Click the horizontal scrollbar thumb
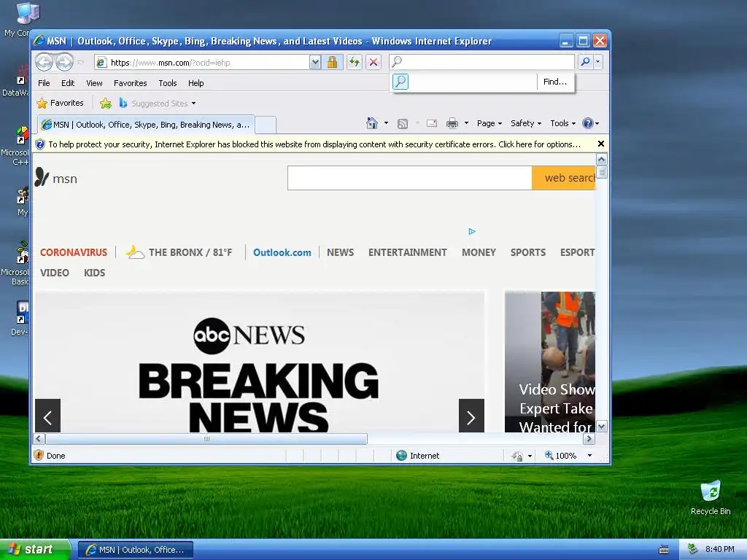 pos(206,438)
